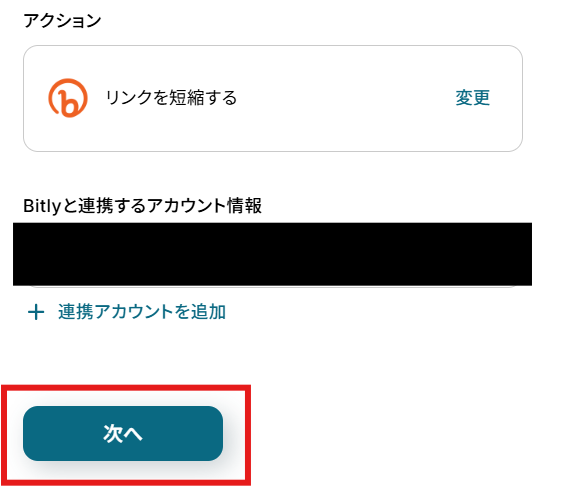Click the Bitly text in the account heading
Screen dimensions: 564x486
42,206
